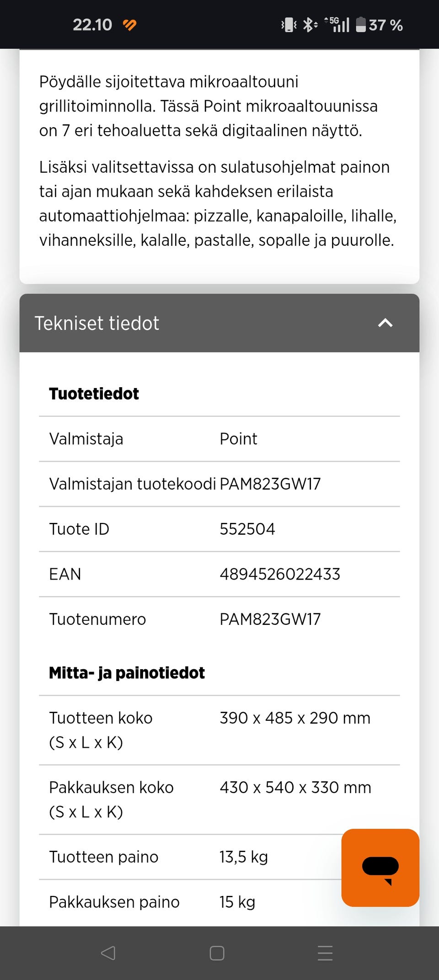Screen dimensions: 439x980
Task: Tap the Tekniset tiedot header title
Action: coord(97,323)
